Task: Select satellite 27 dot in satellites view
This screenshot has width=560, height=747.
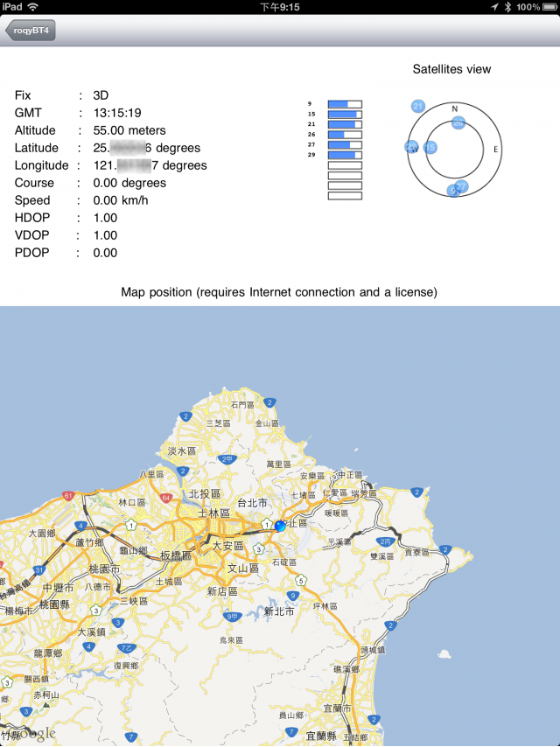Action: coord(461,186)
